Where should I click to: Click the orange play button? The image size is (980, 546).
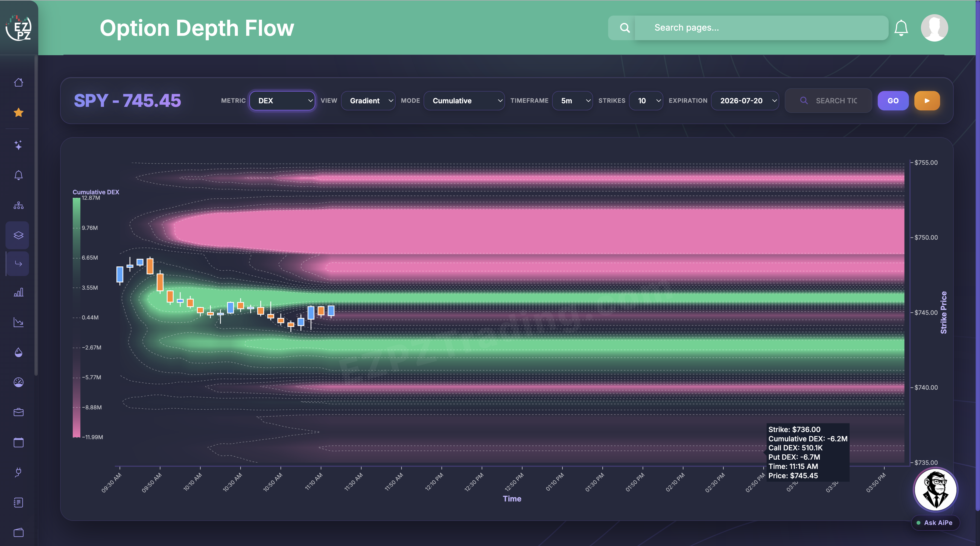(x=927, y=100)
